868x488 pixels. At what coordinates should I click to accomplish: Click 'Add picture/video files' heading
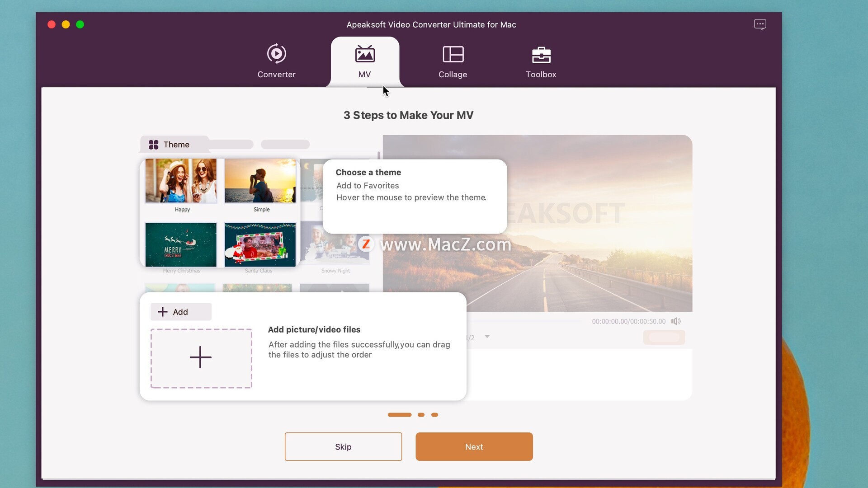click(x=314, y=329)
